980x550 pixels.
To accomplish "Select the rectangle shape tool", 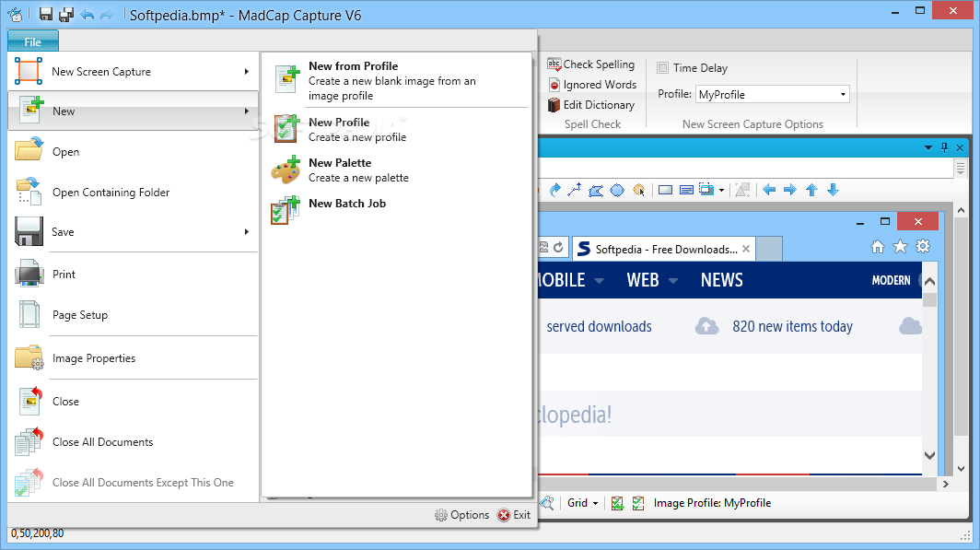I will tap(666, 190).
